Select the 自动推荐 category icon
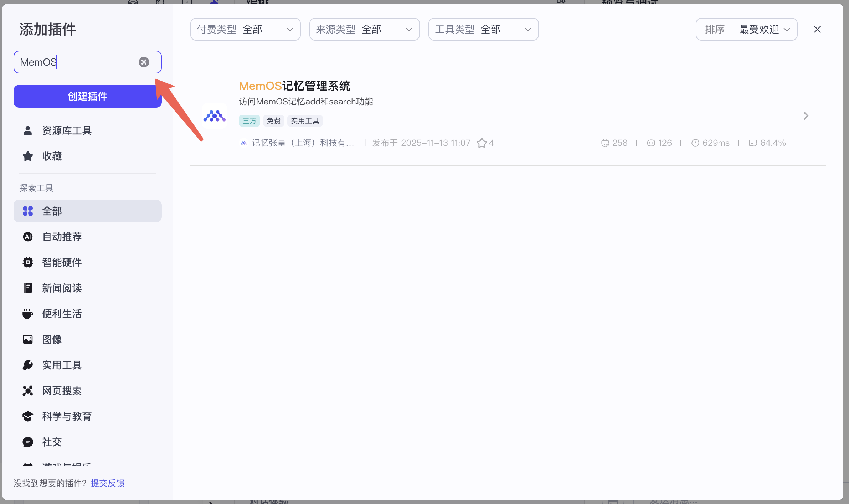849x504 pixels. tap(28, 237)
